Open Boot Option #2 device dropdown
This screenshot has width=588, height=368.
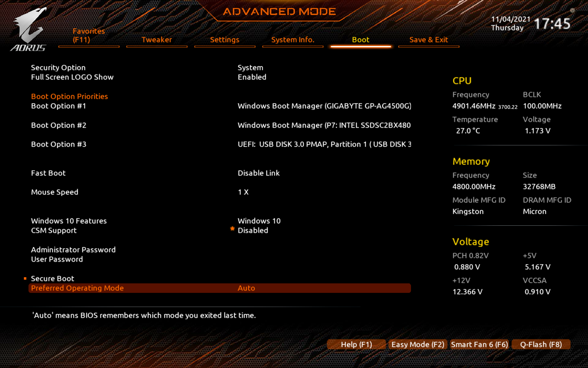[x=324, y=125]
